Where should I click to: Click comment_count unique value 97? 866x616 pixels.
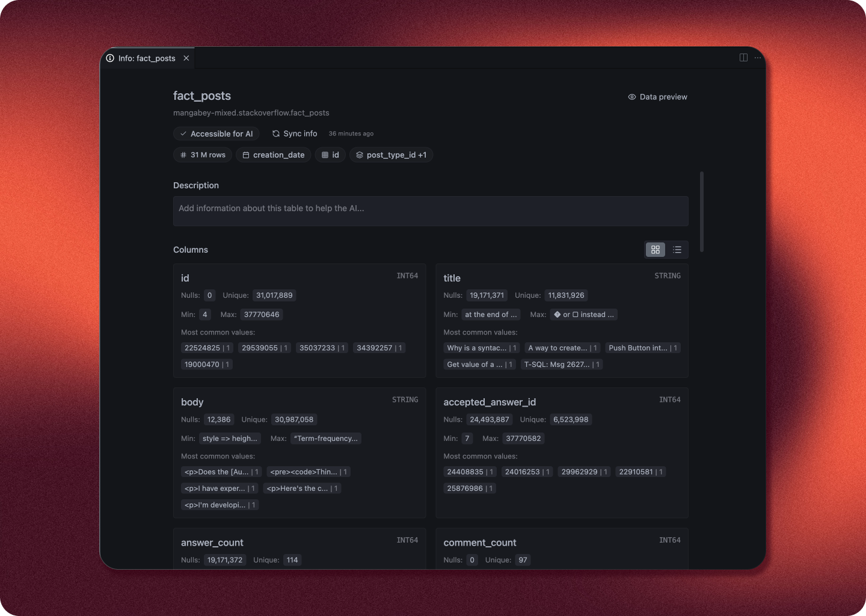coord(523,560)
